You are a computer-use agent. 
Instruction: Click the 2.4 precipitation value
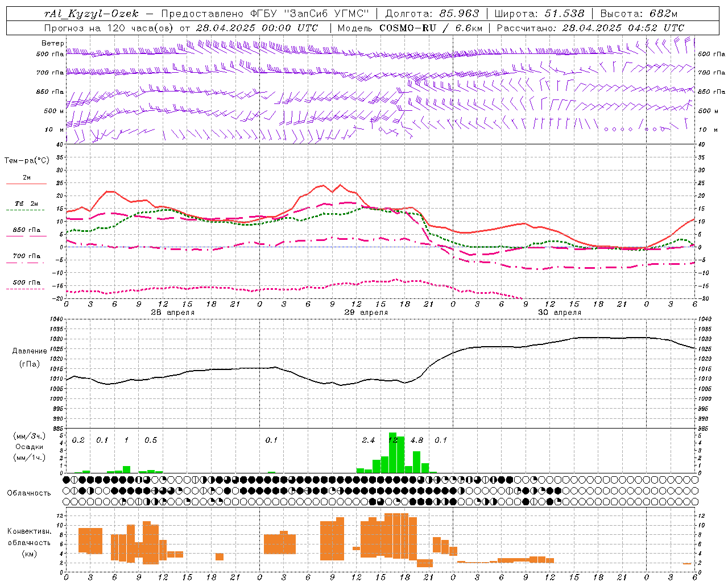(x=369, y=440)
